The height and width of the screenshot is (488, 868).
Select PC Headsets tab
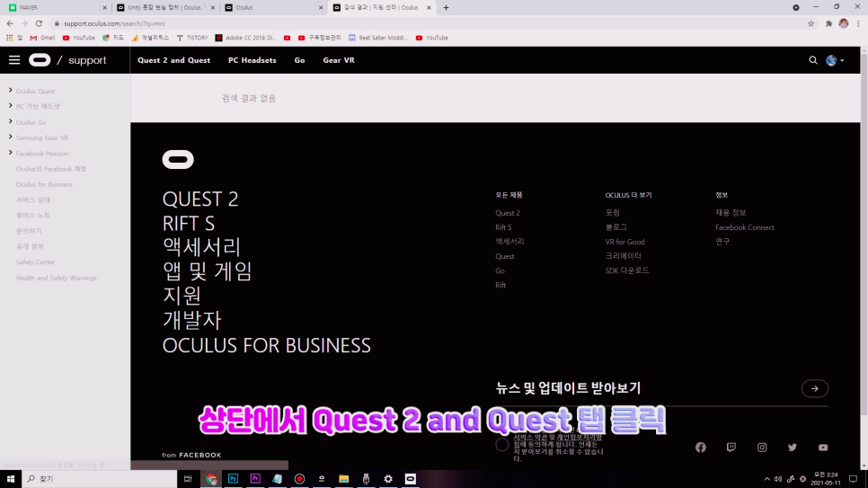click(x=252, y=60)
